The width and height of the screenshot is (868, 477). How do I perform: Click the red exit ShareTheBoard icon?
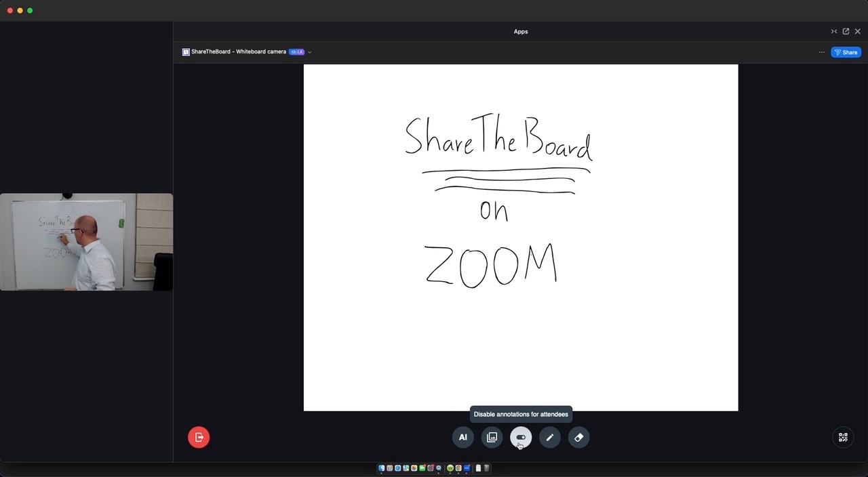(198, 437)
